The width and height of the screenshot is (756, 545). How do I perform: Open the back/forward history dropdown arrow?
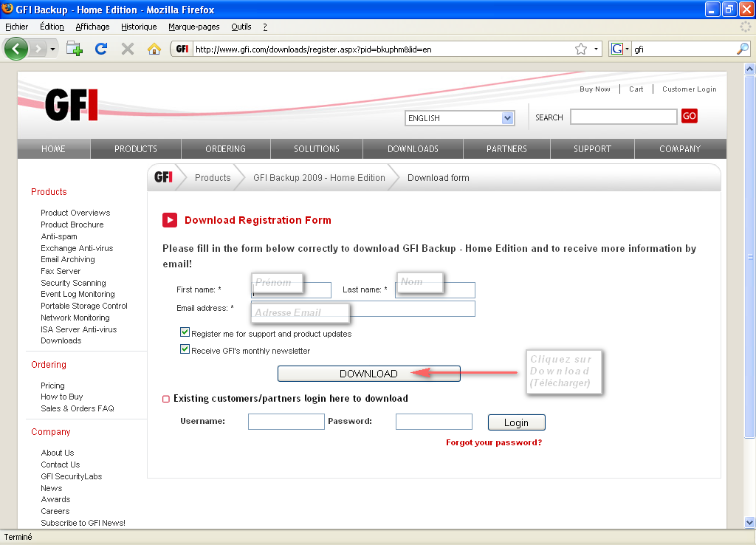(x=52, y=49)
